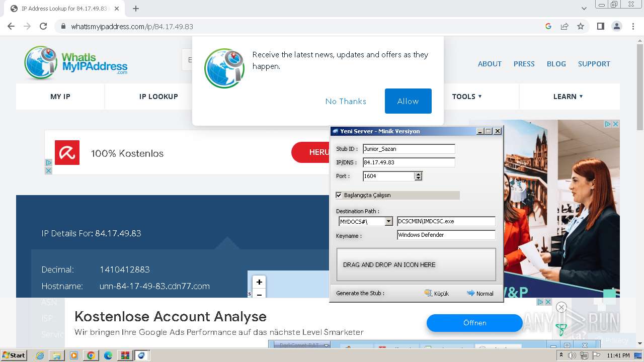Viewport: 644px width, 362px height.
Task: Open the SUPPORT link in the header
Action: [594, 64]
